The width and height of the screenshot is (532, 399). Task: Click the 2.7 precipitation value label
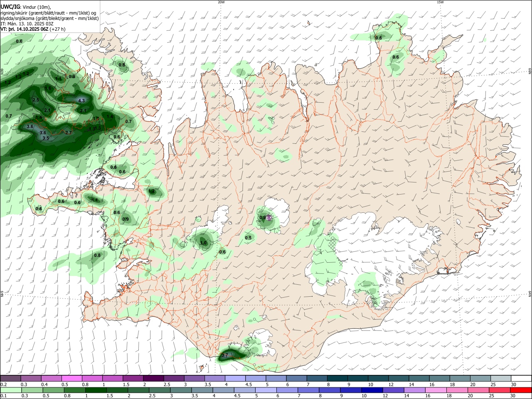tap(69, 133)
